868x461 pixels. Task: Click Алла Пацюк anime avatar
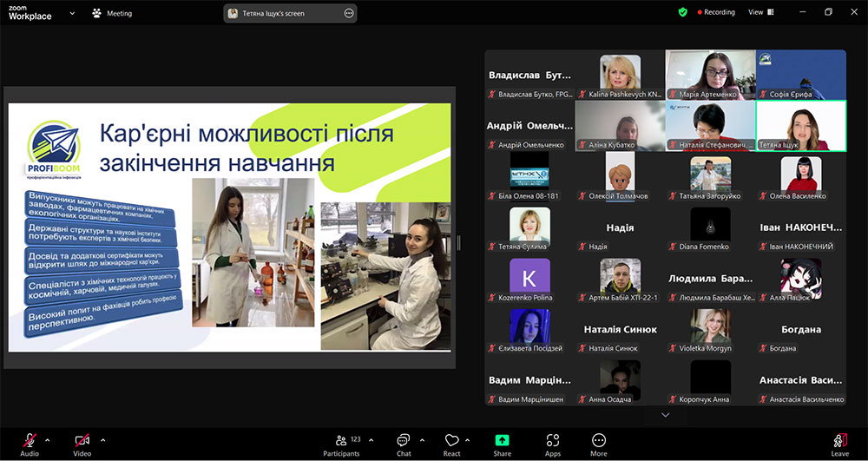click(x=801, y=279)
